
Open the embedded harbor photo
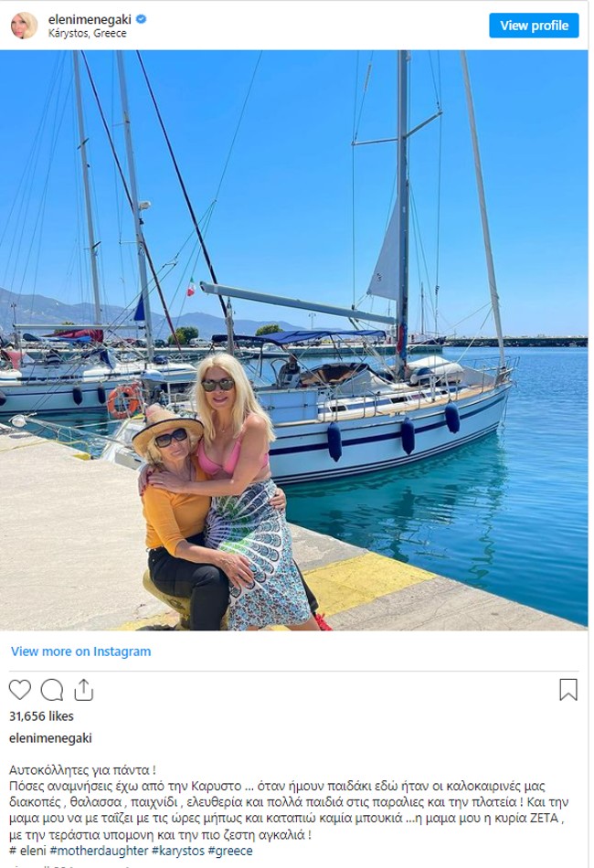coord(294,341)
